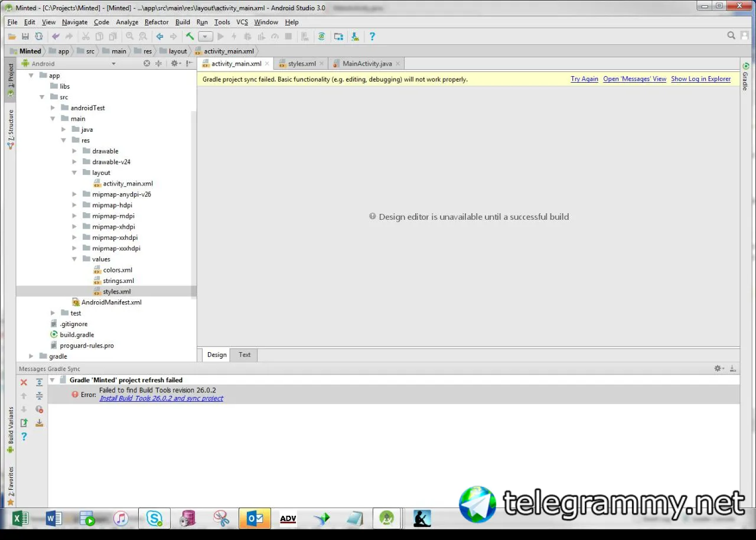Click Install Build Tools 26.0.2 link
Screen dimensions: 756x540
click(161, 398)
